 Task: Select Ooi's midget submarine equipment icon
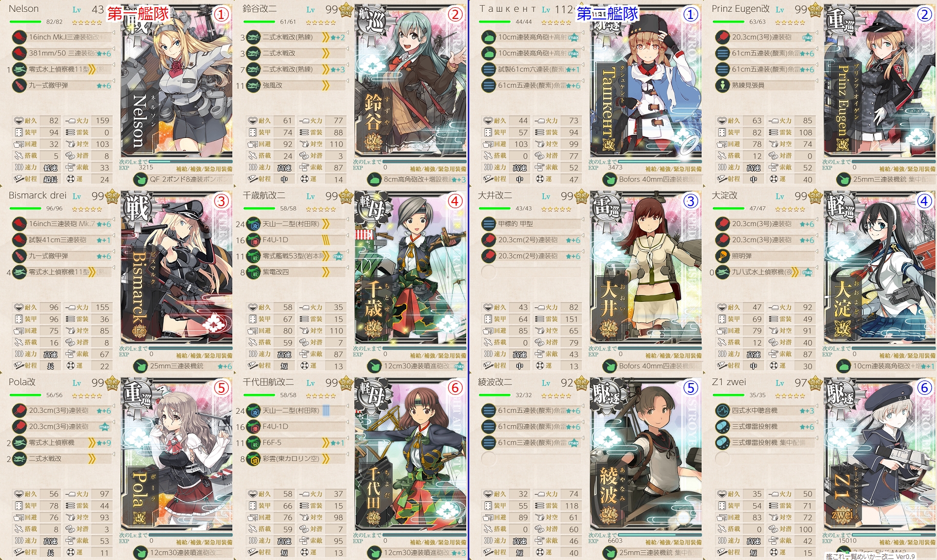[488, 224]
